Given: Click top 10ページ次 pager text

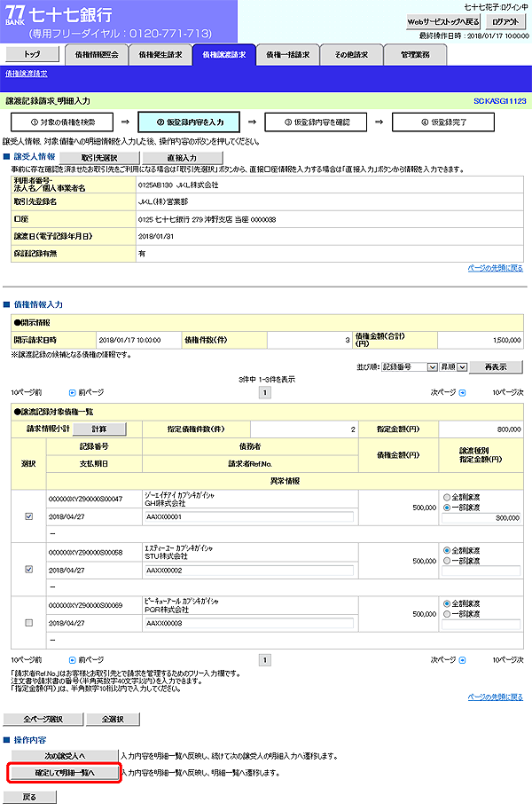Looking at the screenshot, I should tap(508, 393).
